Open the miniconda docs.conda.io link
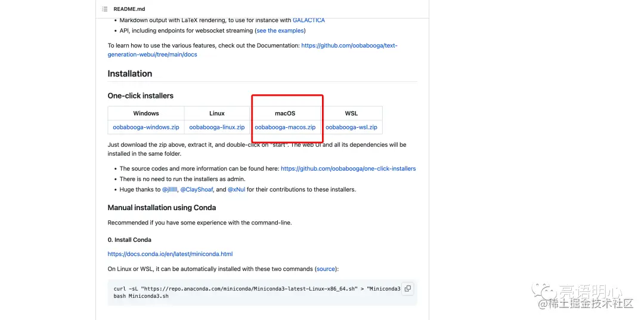This screenshot has width=644, height=320. 170,254
